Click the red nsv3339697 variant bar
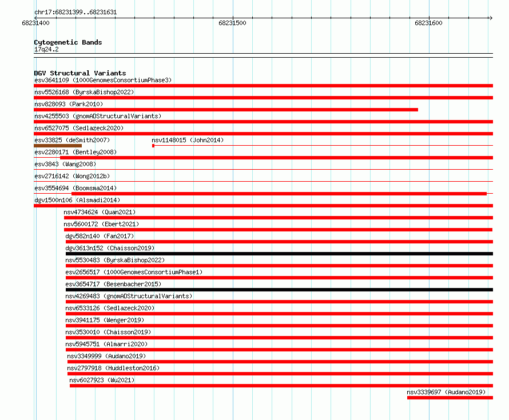Image resolution: width=509 pixels, height=420 pixels. coord(450,398)
